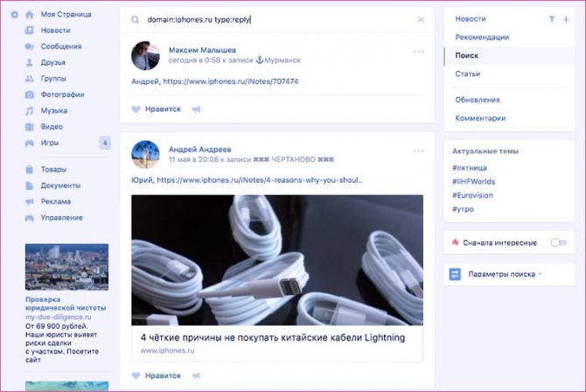Share Андрей Андреев's post via megaphone icon
Image resolution: width=586 pixels, height=392 pixels.
[196, 375]
